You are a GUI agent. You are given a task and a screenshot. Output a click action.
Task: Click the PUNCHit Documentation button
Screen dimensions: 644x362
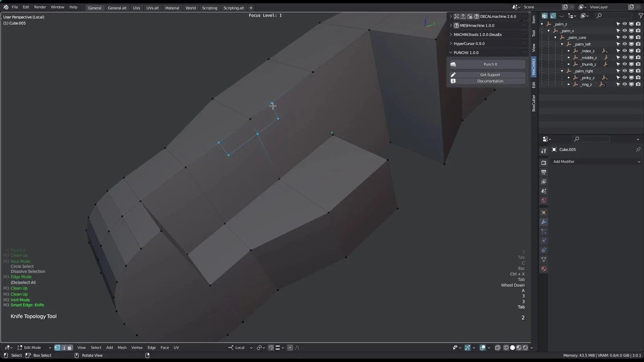[x=489, y=81]
